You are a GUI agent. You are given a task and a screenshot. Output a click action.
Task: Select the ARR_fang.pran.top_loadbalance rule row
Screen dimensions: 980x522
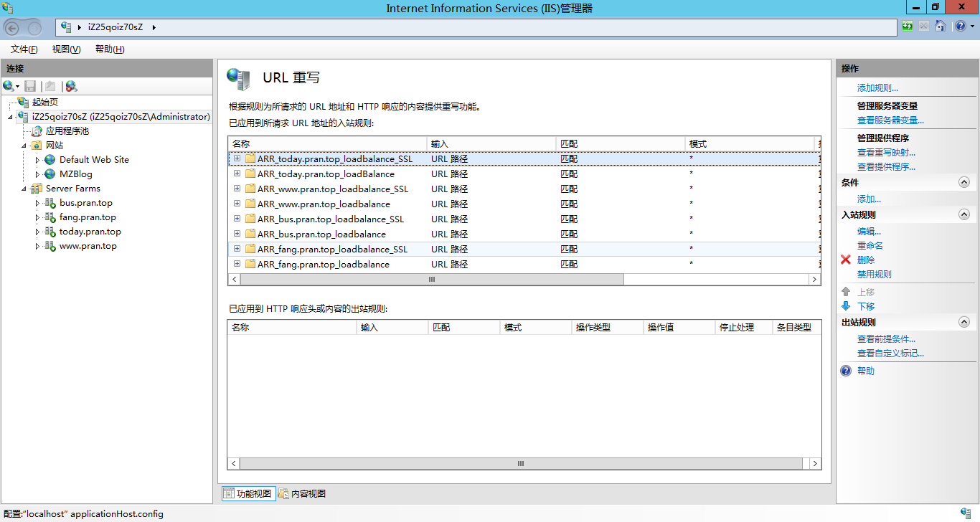[323, 265]
